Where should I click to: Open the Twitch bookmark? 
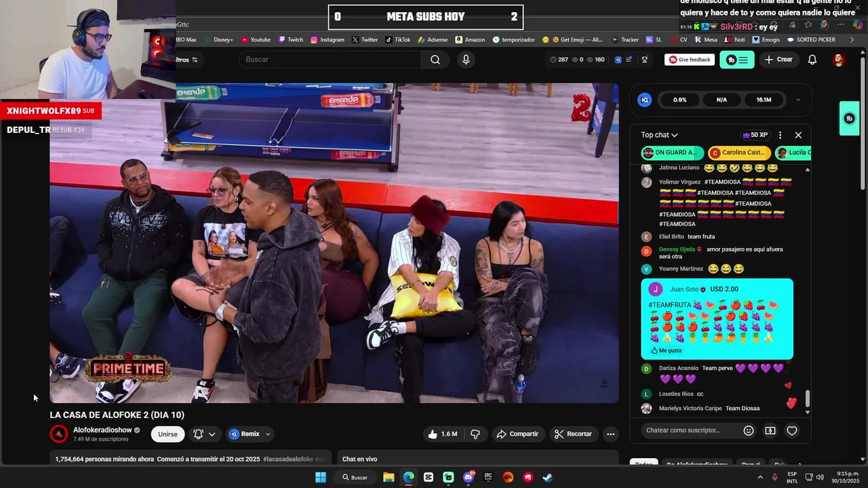[291, 40]
